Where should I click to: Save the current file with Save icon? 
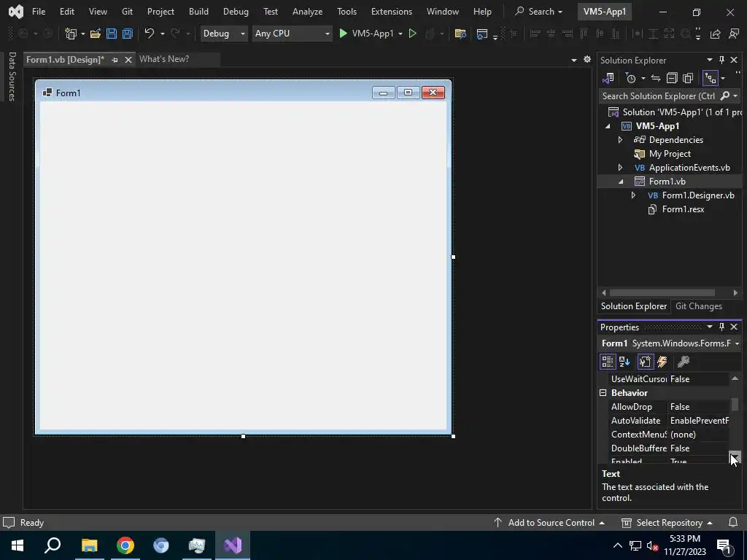[x=112, y=34]
